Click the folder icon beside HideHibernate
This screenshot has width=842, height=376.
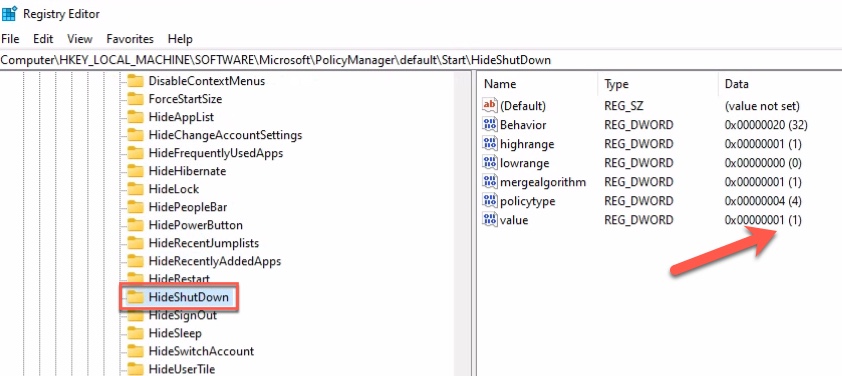pos(135,171)
